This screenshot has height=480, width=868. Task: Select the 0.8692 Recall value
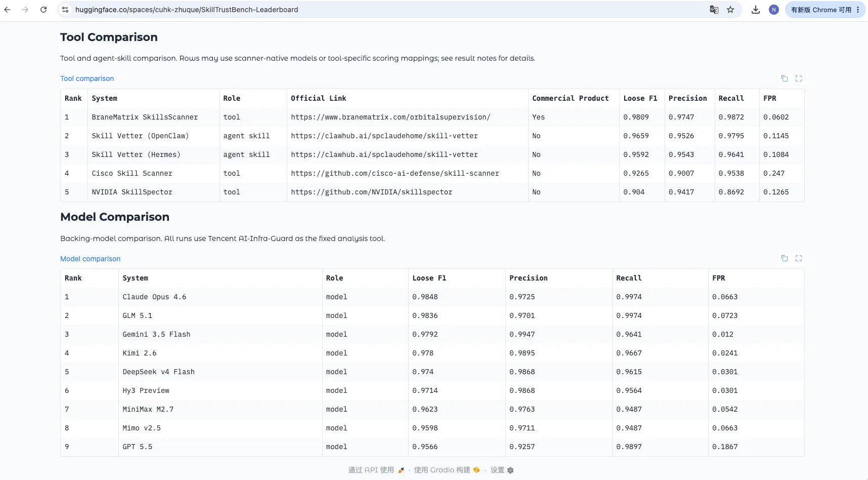coord(737,192)
